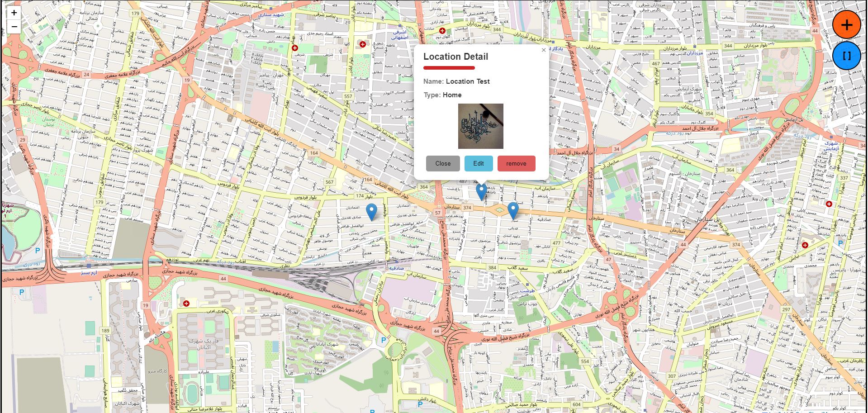Dismiss the popup with the X control
868x413 pixels.
[543, 50]
